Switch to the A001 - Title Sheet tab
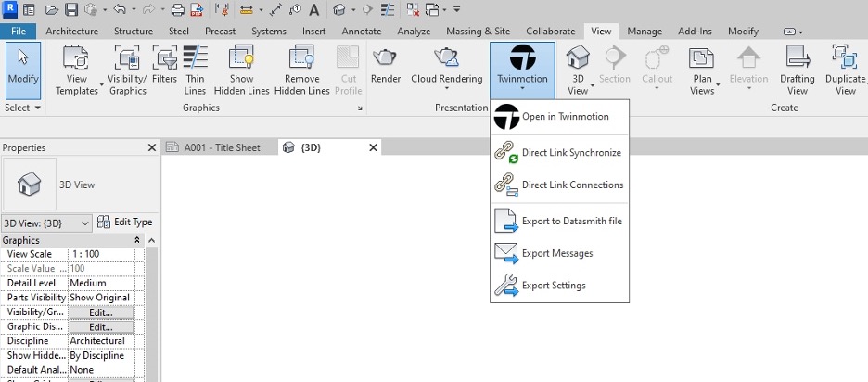The image size is (868, 382). point(221,147)
